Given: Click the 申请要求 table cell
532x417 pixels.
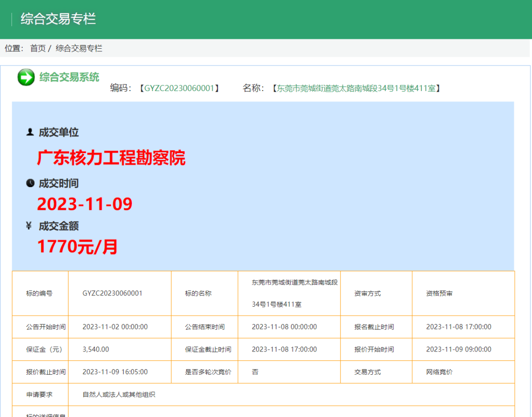Looking at the screenshot, I should click(40, 395).
